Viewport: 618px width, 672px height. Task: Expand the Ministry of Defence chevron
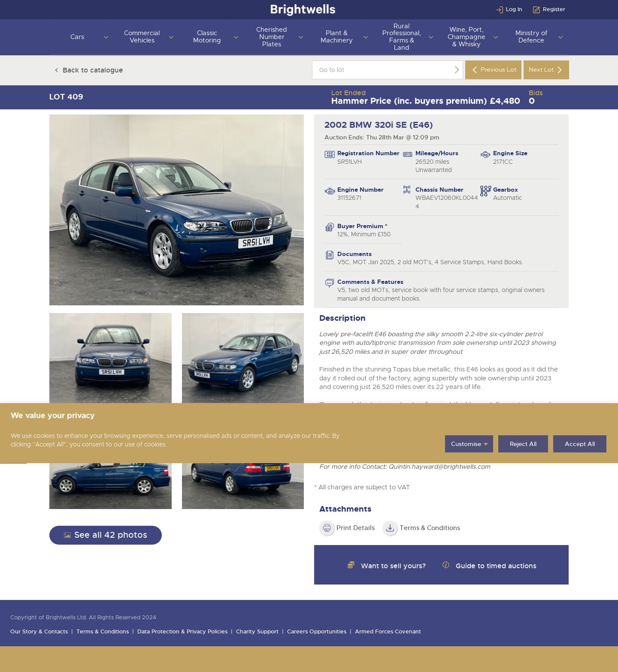click(560, 37)
